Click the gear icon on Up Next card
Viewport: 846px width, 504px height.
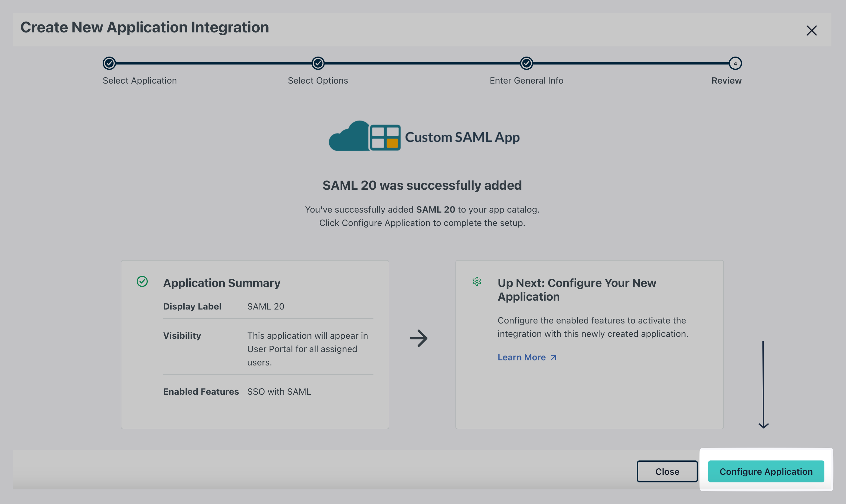(477, 281)
